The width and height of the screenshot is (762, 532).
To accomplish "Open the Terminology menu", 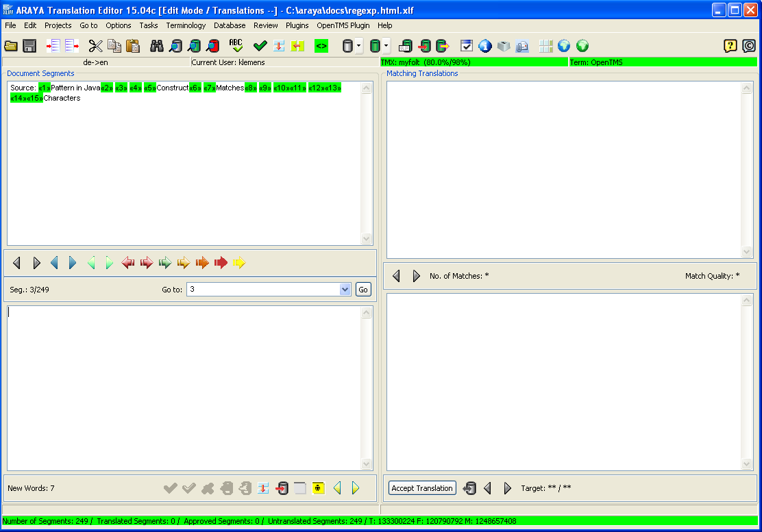I will [x=186, y=25].
